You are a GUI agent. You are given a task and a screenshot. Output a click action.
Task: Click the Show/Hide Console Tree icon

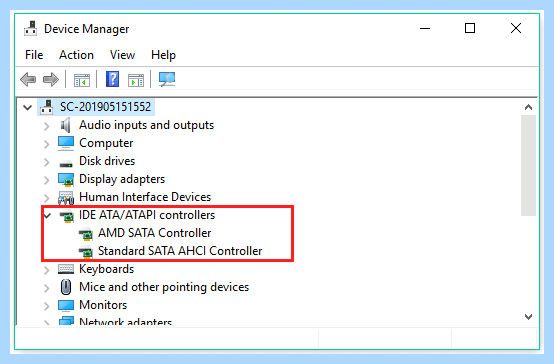tap(82, 80)
